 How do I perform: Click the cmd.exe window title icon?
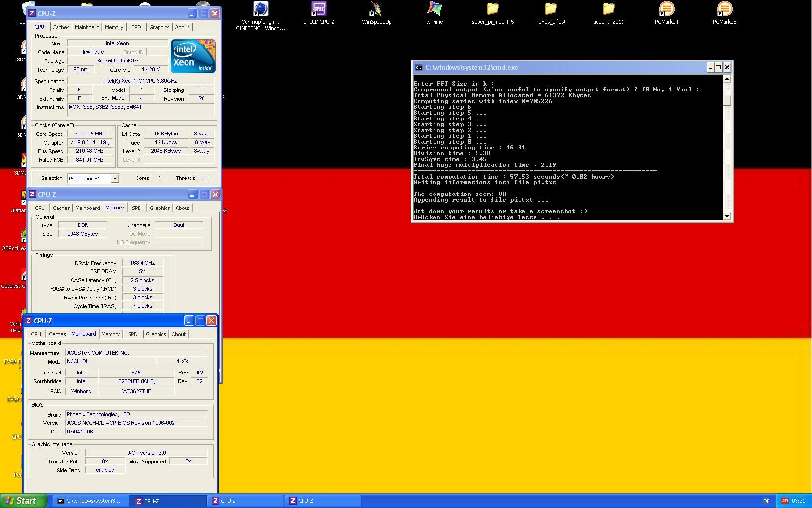point(419,68)
